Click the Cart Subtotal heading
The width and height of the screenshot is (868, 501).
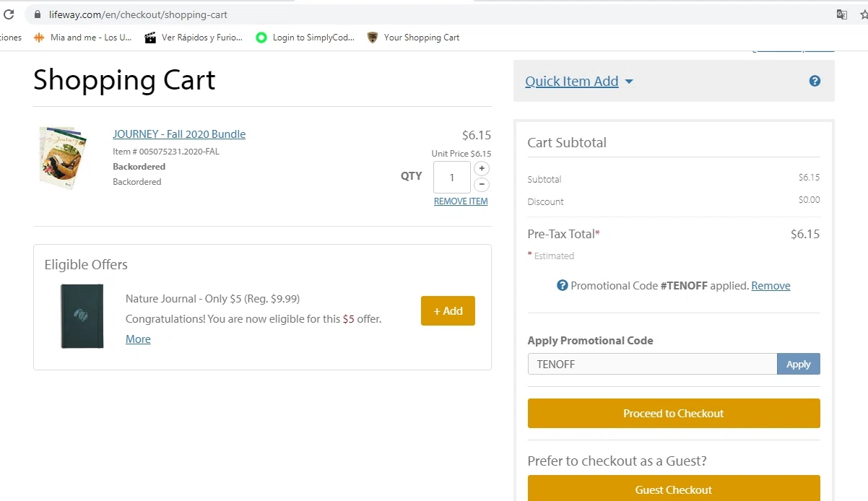567,143
